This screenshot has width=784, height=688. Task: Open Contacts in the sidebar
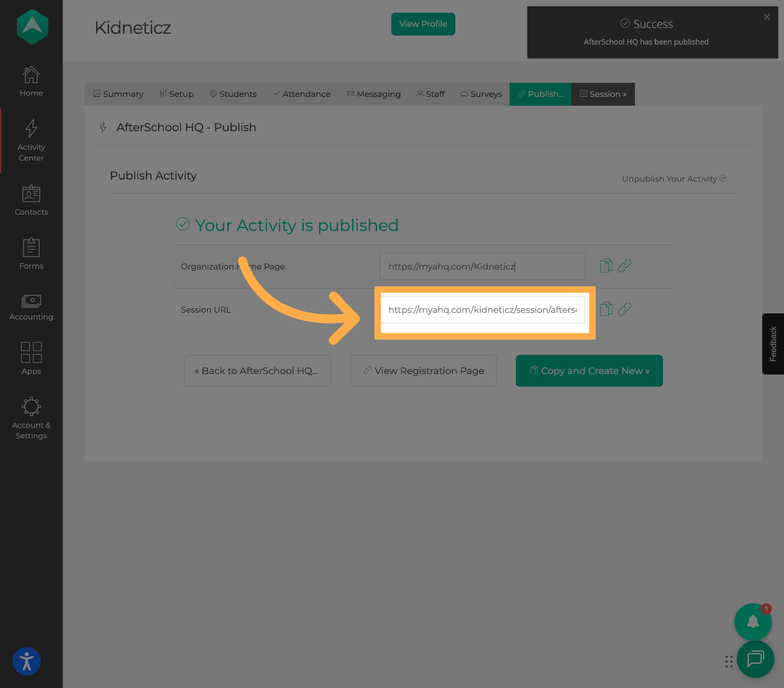coord(31,200)
